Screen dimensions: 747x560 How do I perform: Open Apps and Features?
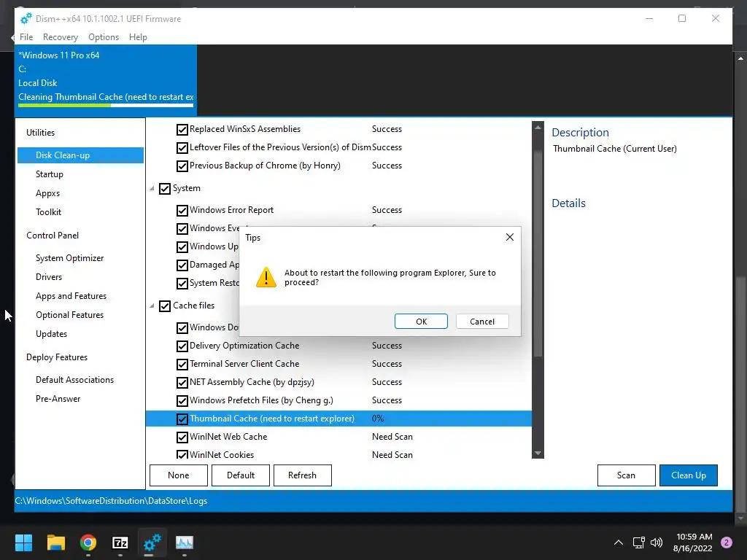pos(71,296)
